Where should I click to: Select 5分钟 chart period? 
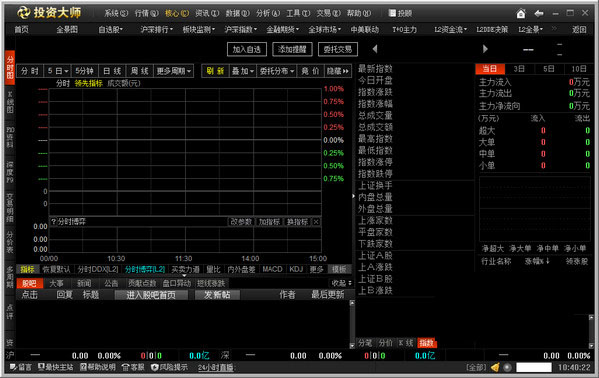(x=84, y=71)
